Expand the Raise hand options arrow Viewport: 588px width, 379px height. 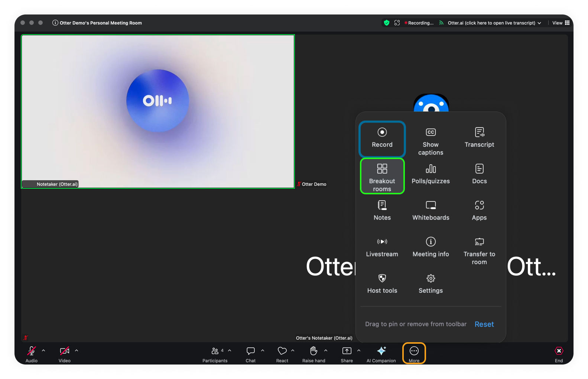(326, 350)
